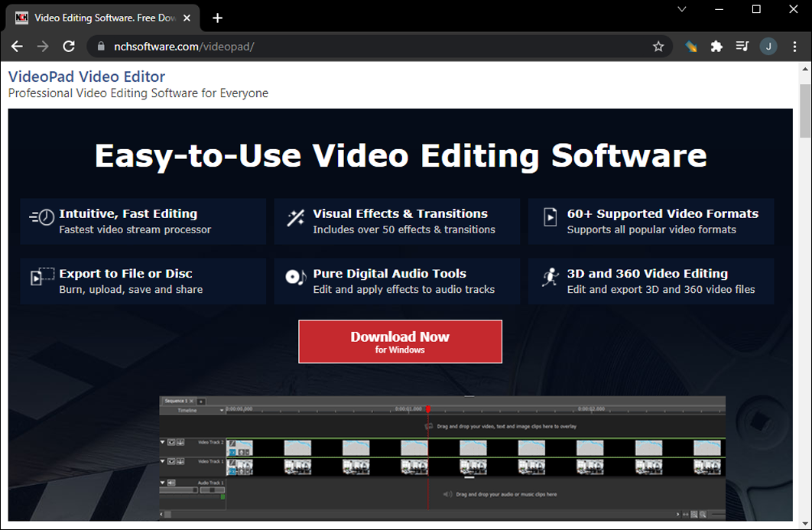View site security lock info

[x=101, y=47]
